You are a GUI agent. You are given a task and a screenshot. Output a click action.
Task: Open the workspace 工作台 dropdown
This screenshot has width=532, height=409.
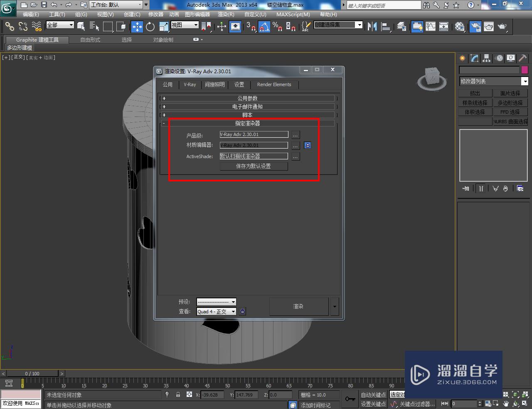coord(116,5)
